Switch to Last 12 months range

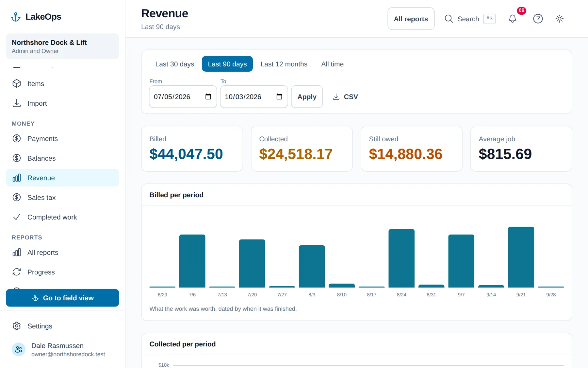coord(284,64)
